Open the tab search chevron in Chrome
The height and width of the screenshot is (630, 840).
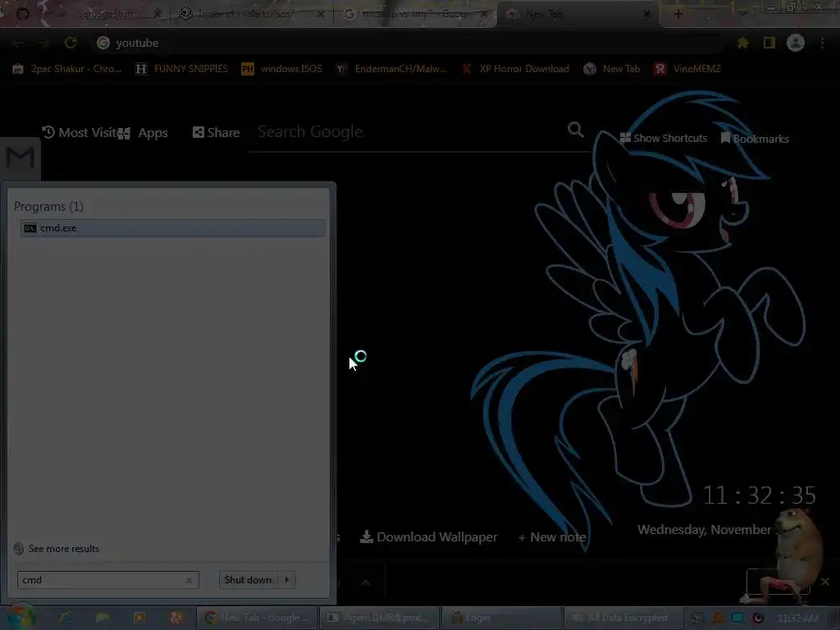pos(742,14)
